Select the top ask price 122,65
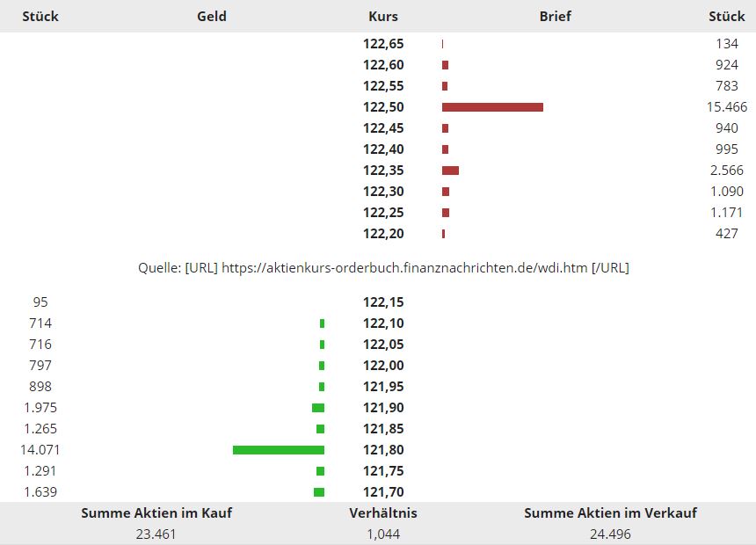Image resolution: width=756 pixels, height=545 pixels. pyautogui.click(x=383, y=44)
